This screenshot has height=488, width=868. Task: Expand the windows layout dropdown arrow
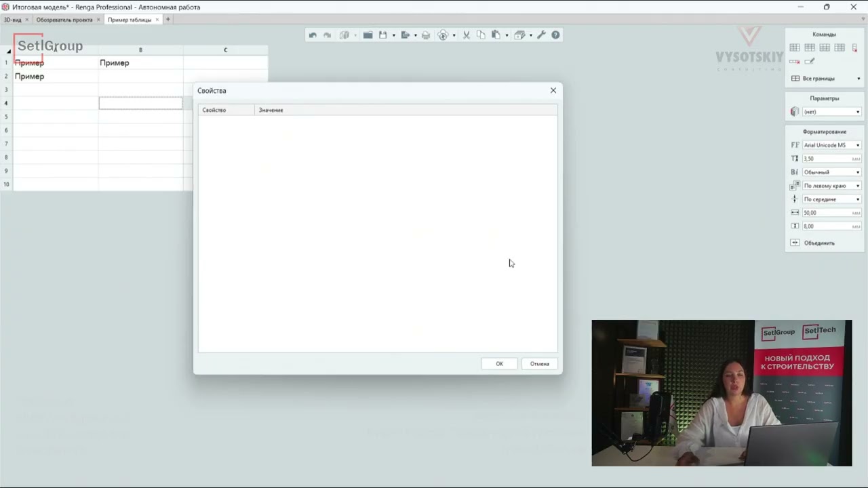tap(530, 35)
